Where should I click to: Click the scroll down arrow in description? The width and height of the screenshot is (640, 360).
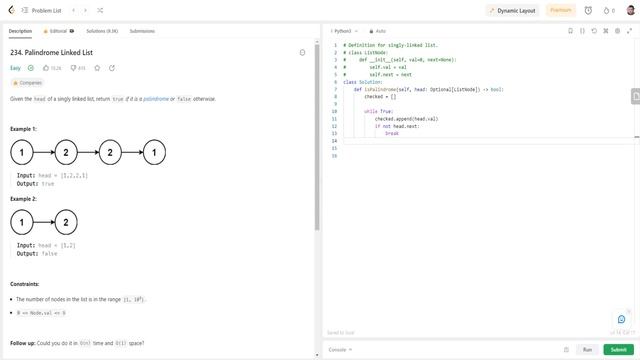pos(317,356)
